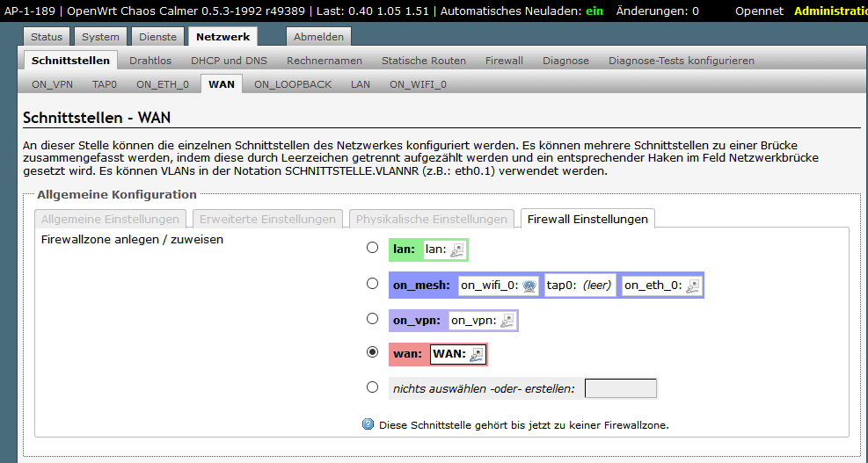This screenshot has width=868, height=463.
Task: Click the Administration link in header
Action: coord(829,11)
